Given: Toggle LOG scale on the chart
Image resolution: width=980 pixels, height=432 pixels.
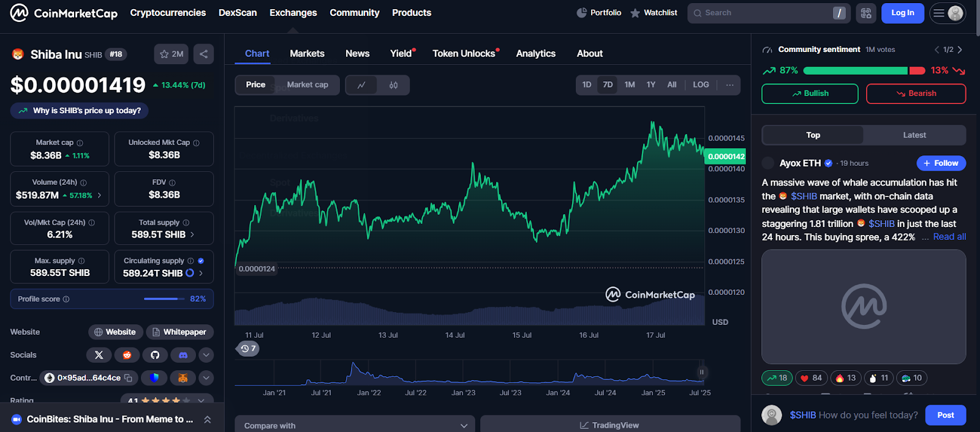Looking at the screenshot, I should (701, 85).
